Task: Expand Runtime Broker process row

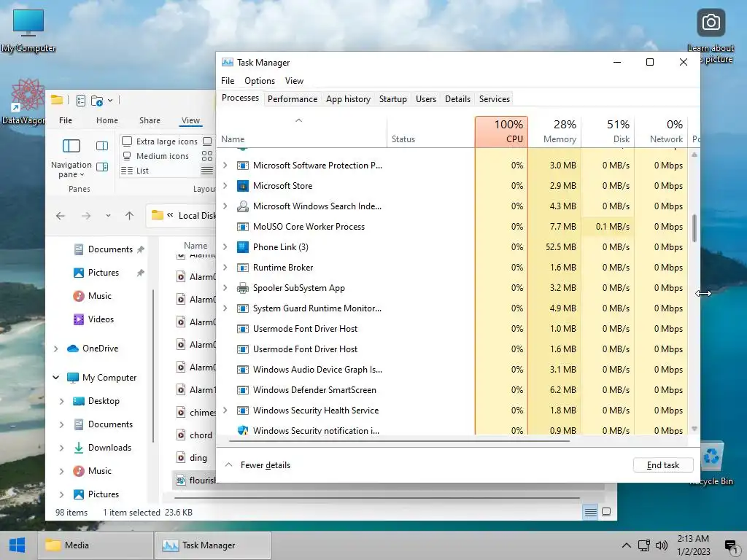Action: [225, 268]
